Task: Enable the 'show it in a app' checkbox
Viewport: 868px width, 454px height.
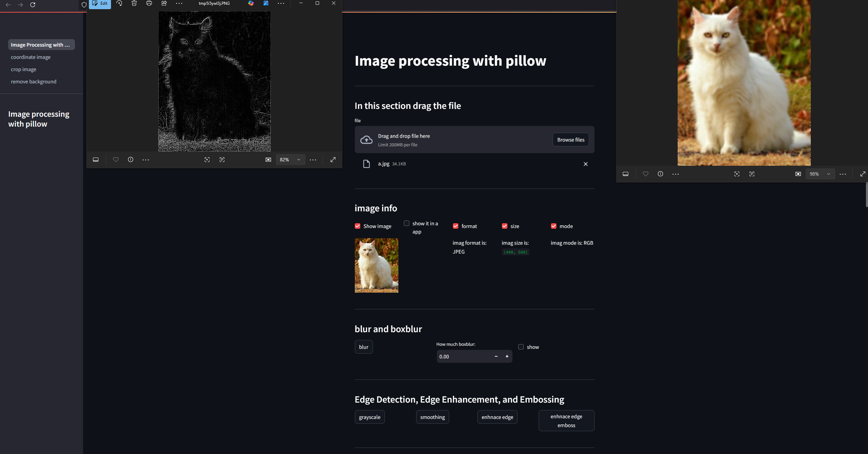Action: [407, 223]
